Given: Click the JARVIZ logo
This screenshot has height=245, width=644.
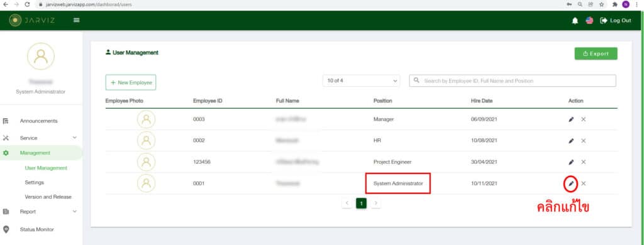Looking at the screenshot, I should 31,20.
